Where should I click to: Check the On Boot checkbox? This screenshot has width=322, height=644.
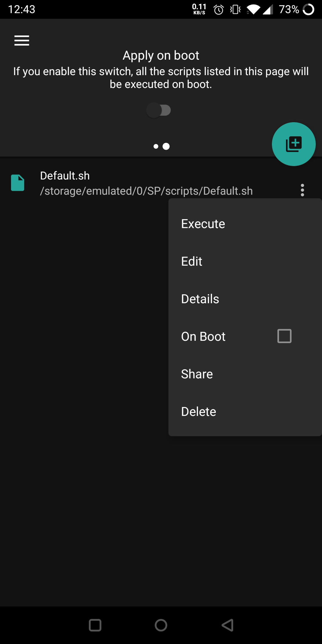pos(284,336)
